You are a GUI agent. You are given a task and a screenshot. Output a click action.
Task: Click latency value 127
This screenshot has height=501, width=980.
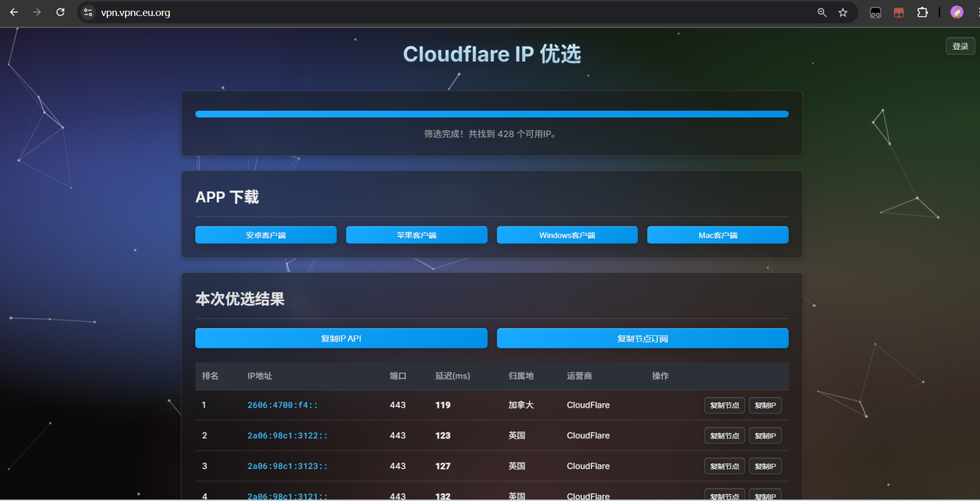click(x=443, y=467)
